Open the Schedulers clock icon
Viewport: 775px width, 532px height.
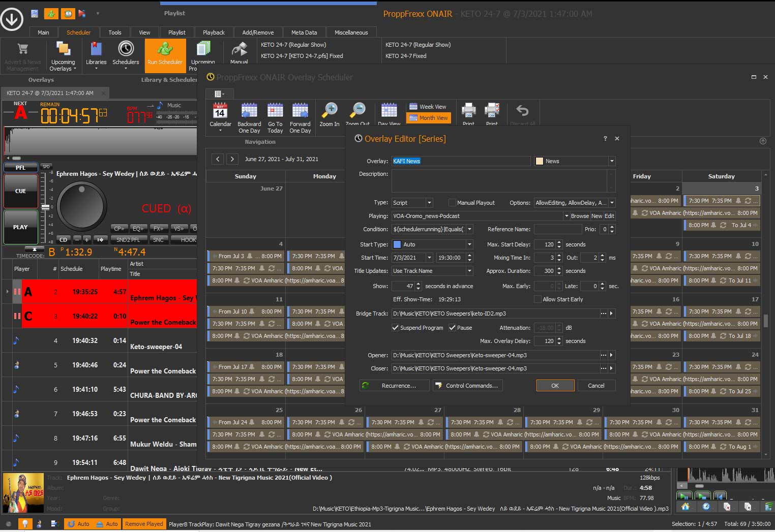click(126, 56)
